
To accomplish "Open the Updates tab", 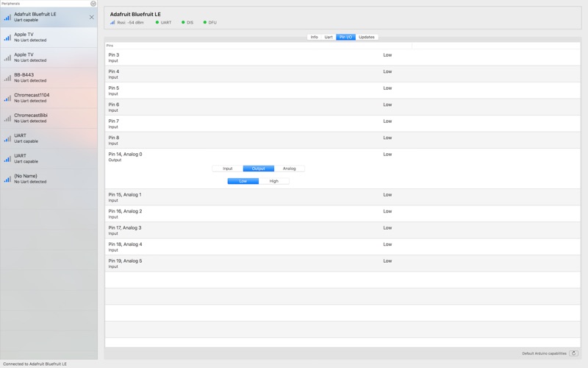I will point(367,38).
